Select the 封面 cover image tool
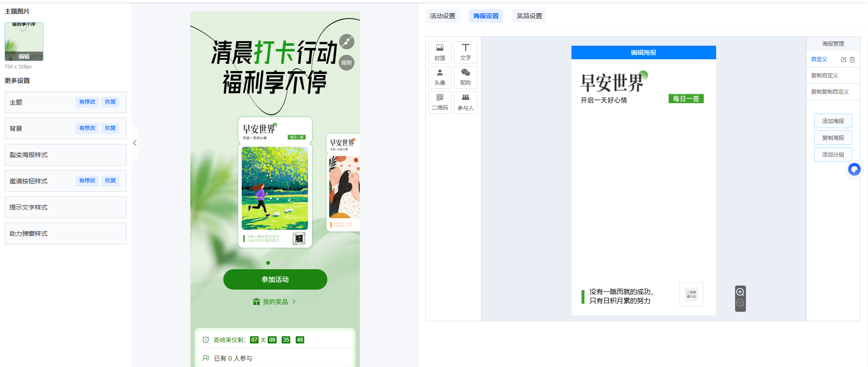 coord(439,52)
